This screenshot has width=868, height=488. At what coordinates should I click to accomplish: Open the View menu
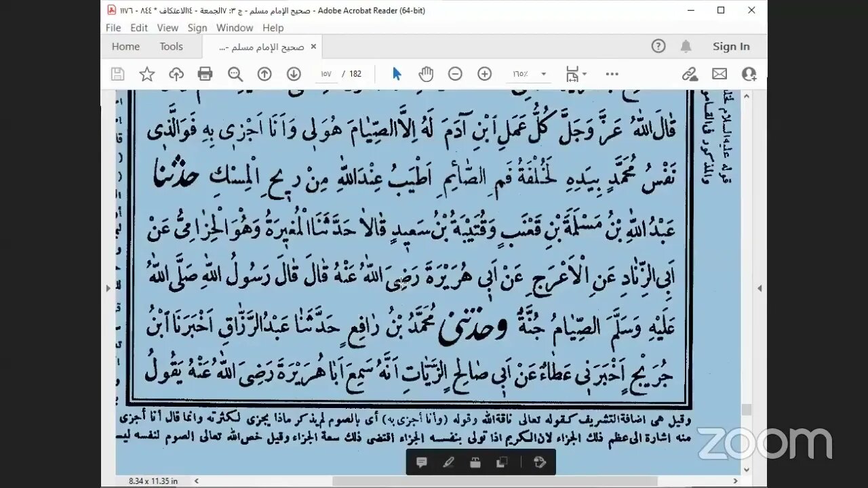click(167, 28)
